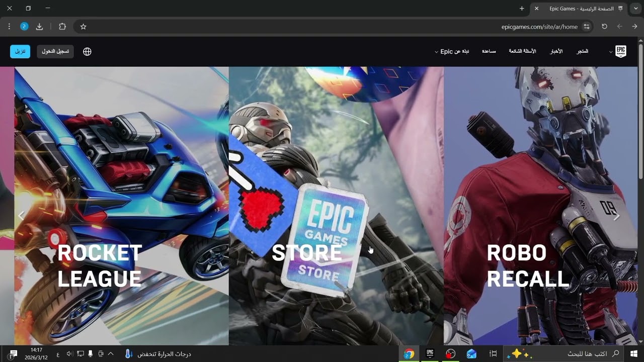This screenshot has width=644, height=362.
Task: Open the المتجر (Store) menu item
Action: (x=583, y=51)
